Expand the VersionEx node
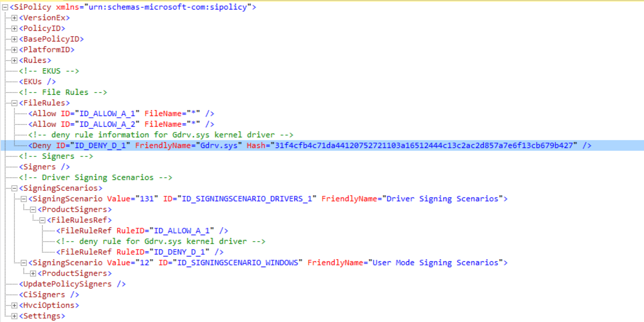The width and height of the screenshot is (644, 322). pyautogui.click(x=13, y=18)
